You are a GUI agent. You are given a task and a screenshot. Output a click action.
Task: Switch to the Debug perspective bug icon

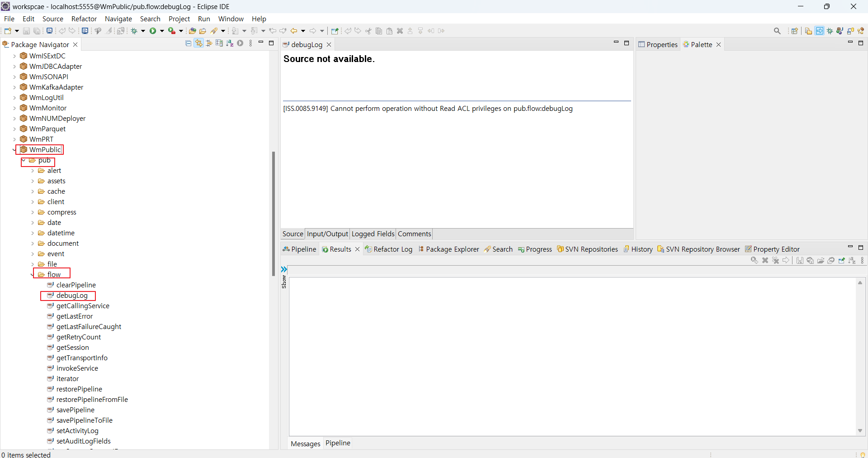pos(830,31)
